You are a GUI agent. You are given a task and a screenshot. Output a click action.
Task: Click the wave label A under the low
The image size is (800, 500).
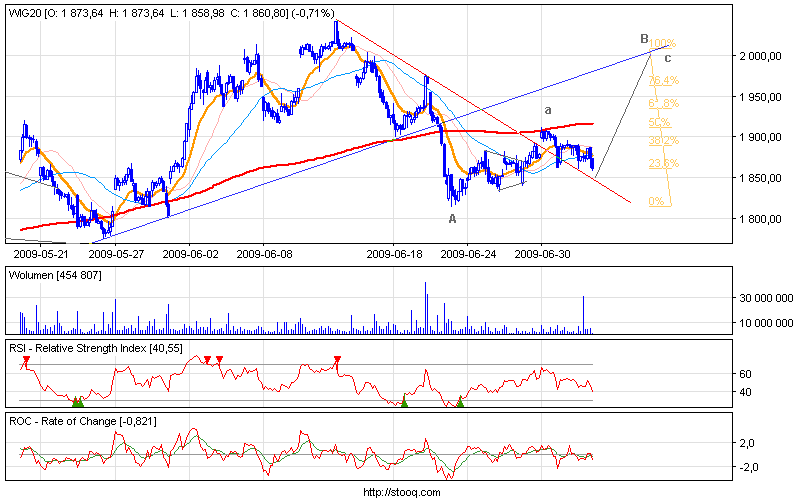(452, 219)
